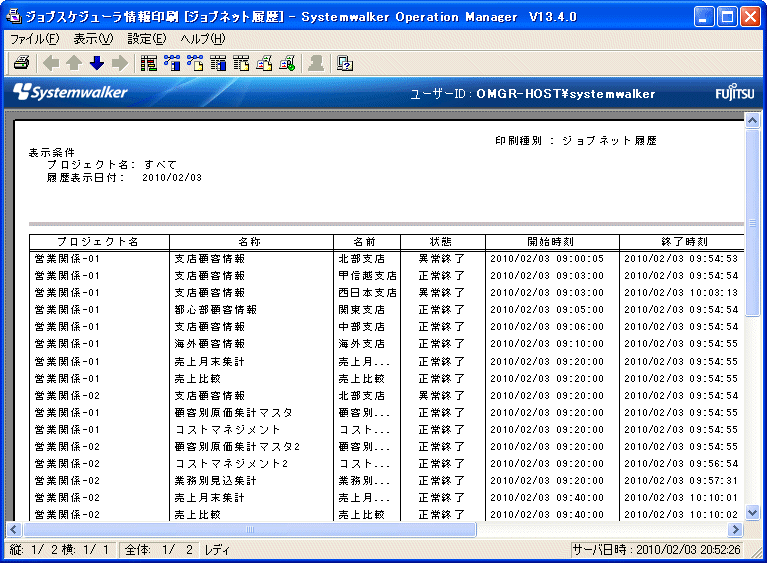Click the Systemwalker logo in the banner

pyautogui.click(x=70, y=93)
